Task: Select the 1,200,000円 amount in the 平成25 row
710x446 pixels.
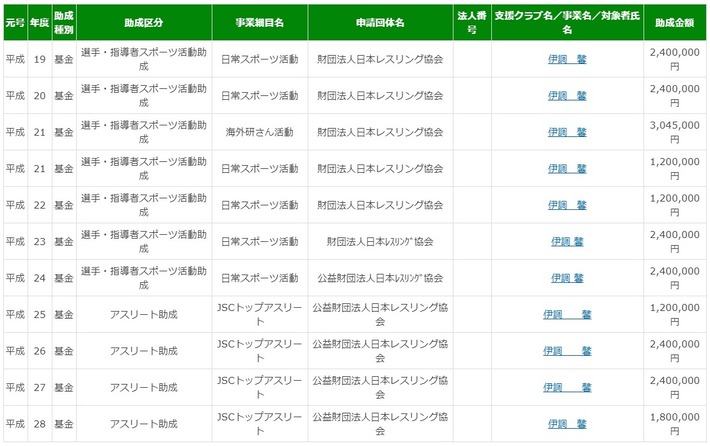Action: click(x=675, y=315)
